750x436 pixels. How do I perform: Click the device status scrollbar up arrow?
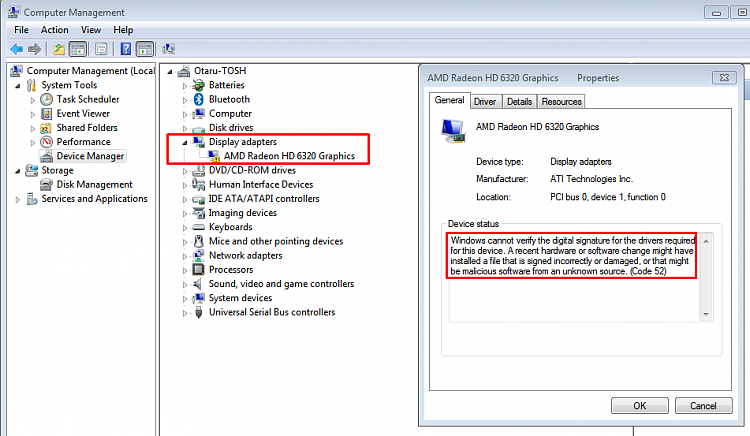pos(706,241)
